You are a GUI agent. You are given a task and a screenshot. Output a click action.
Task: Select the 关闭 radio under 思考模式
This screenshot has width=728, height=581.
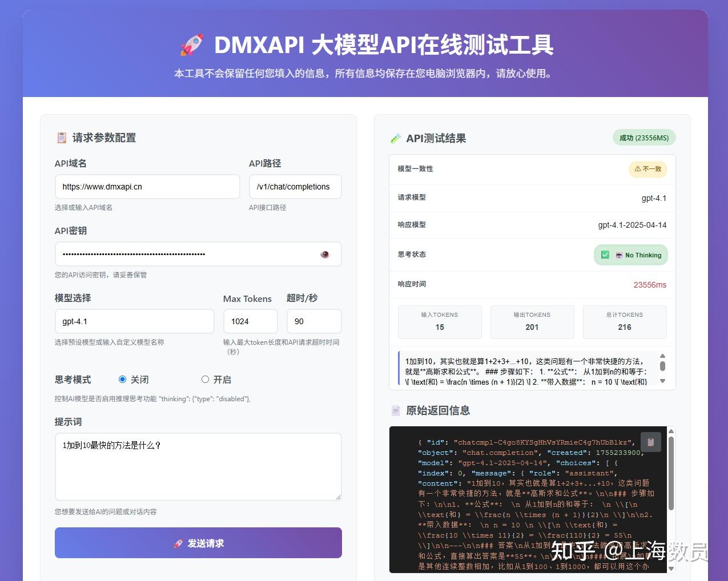point(122,379)
